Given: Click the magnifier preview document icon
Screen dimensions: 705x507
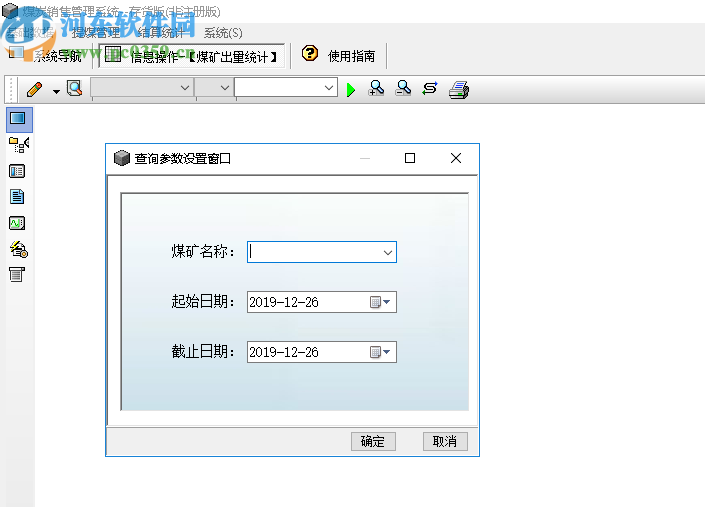Looking at the screenshot, I should coord(75,88).
